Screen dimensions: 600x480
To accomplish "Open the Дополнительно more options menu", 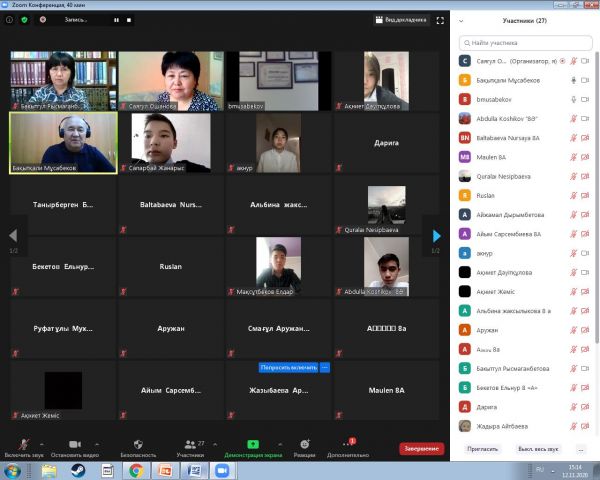I will point(347,444).
